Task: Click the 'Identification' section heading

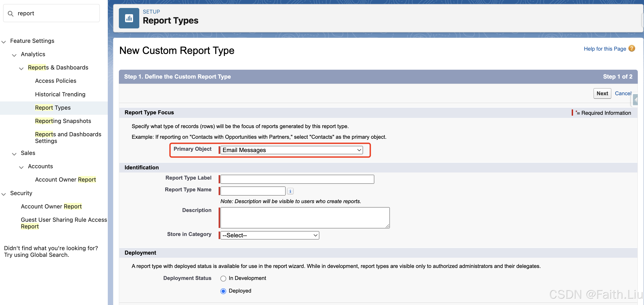Action: click(x=141, y=168)
